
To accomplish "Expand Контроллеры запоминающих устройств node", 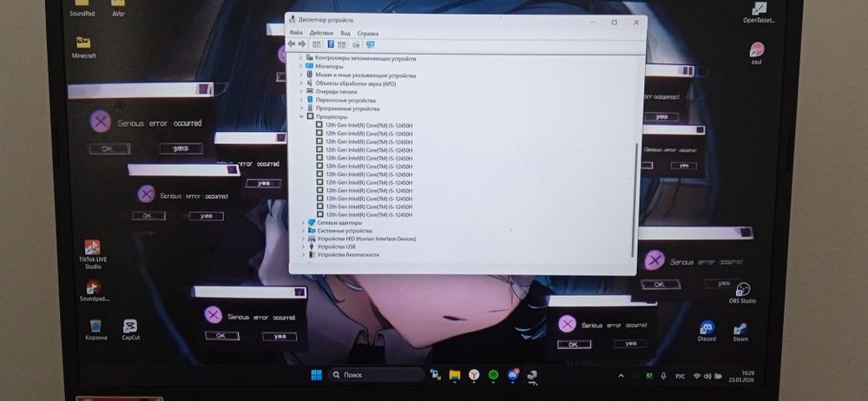I will [301, 58].
